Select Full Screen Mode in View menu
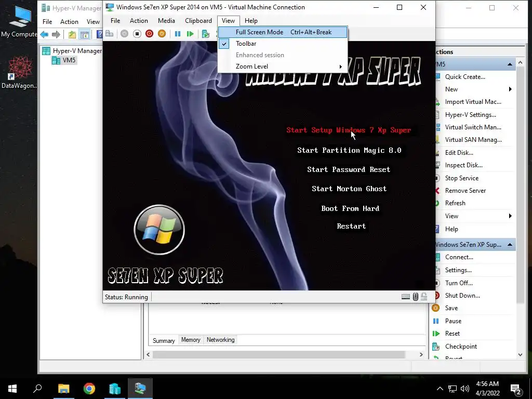 click(x=283, y=32)
